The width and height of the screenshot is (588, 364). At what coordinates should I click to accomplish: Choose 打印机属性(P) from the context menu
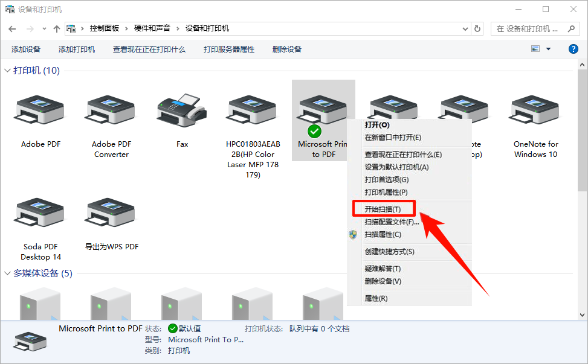386,192
